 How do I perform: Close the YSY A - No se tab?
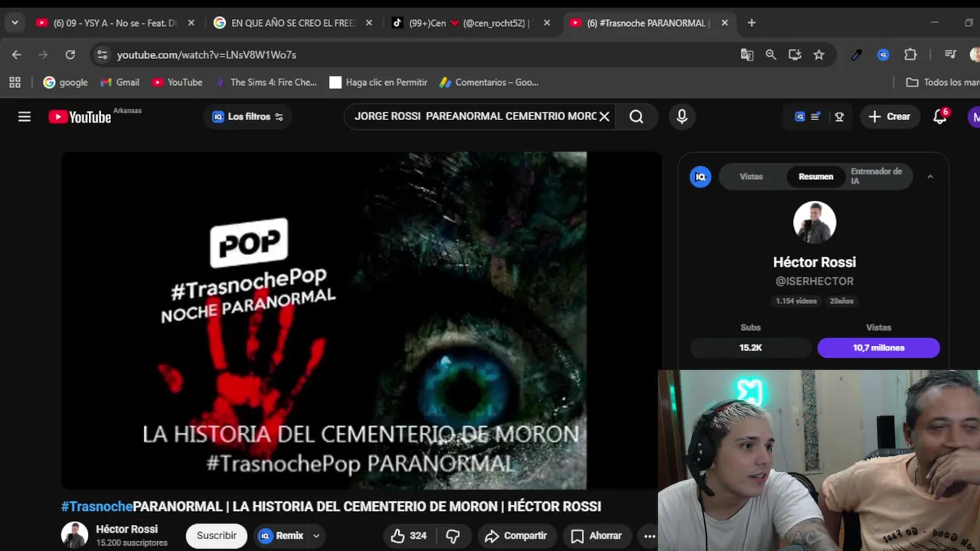(191, 23)
